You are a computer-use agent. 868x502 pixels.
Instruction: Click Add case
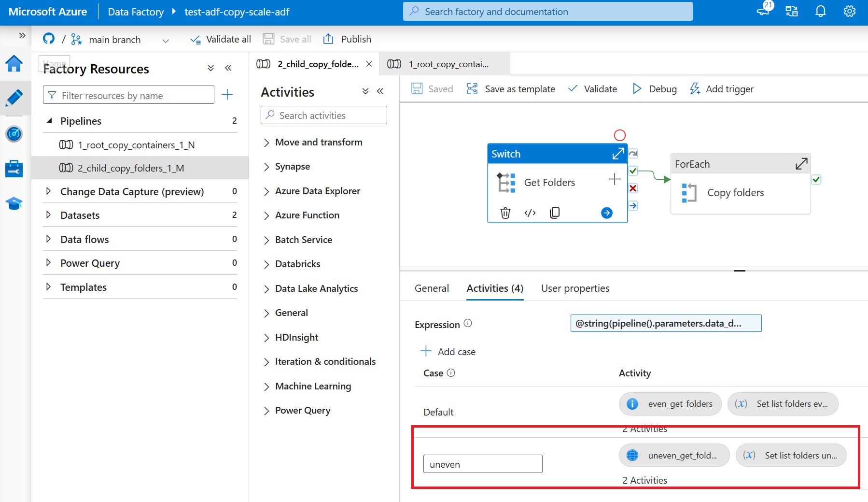coord(448,352)
